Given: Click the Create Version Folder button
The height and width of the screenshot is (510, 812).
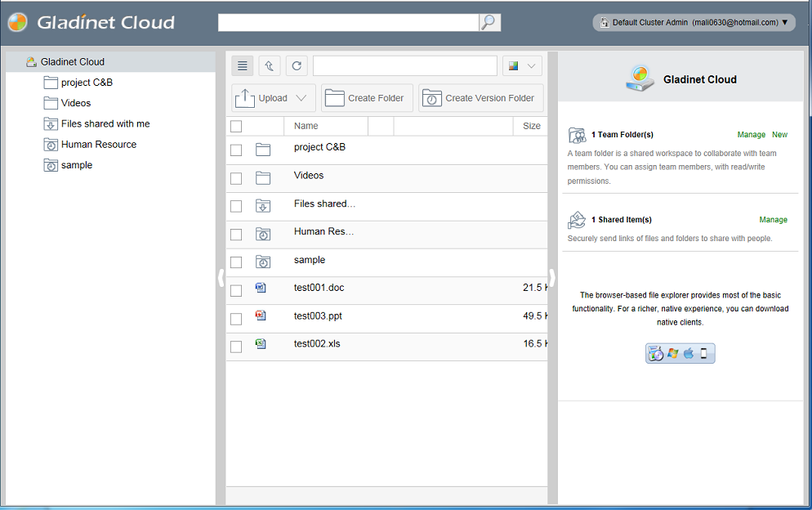Looking at the screenshot, I should tap(480, 98).
